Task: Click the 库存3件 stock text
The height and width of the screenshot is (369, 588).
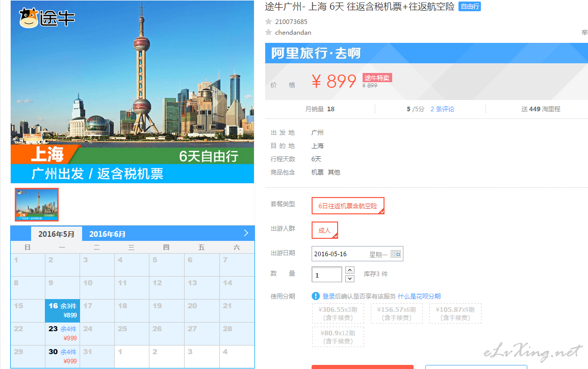Action: point(376,274)
